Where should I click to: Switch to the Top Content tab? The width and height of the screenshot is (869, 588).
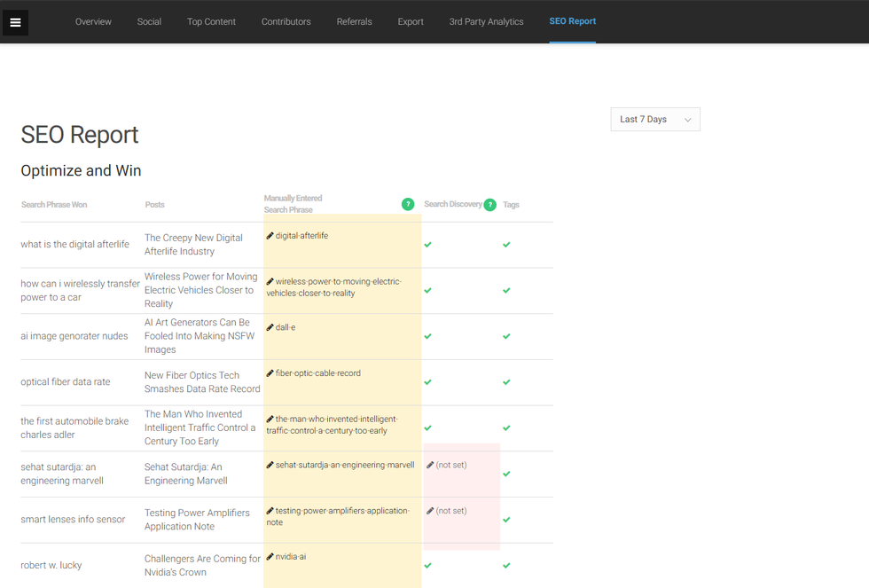(x=211, y=21)
